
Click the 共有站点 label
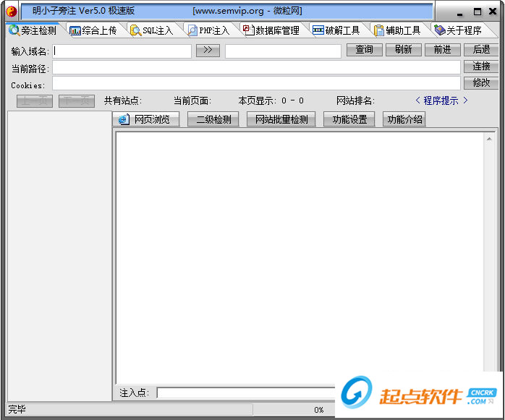point(123,100)
